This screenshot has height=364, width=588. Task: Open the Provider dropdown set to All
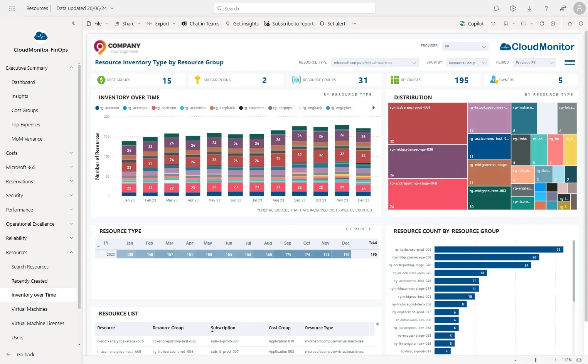coord(465,46)
